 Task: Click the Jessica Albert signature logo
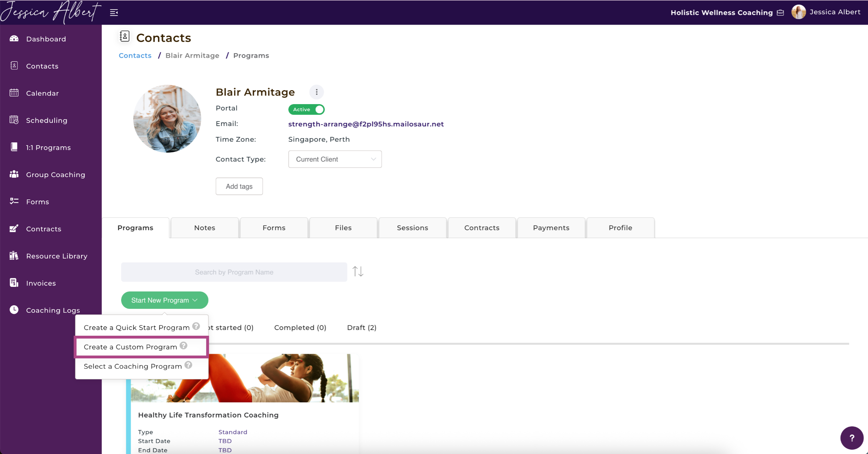pos(50,12)
